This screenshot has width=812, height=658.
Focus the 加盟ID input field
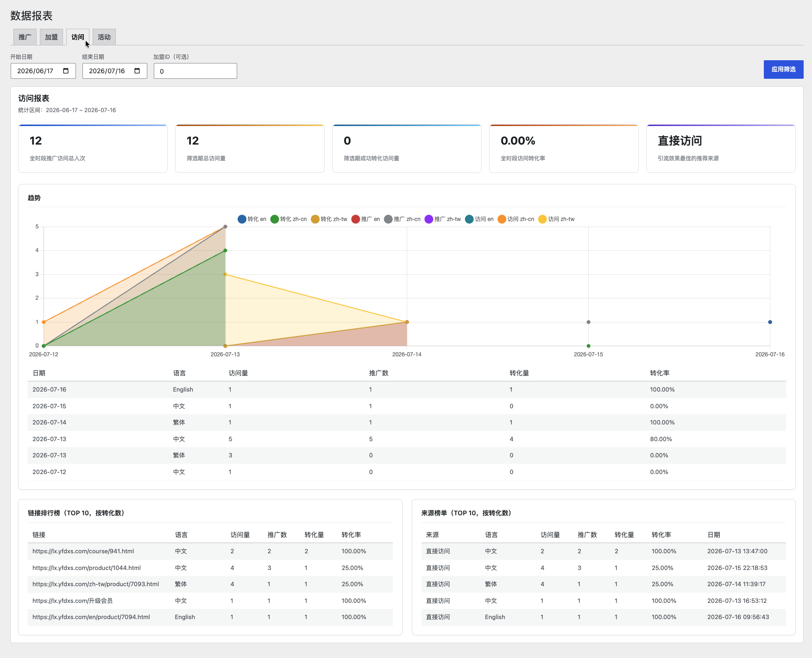[195, 71]
